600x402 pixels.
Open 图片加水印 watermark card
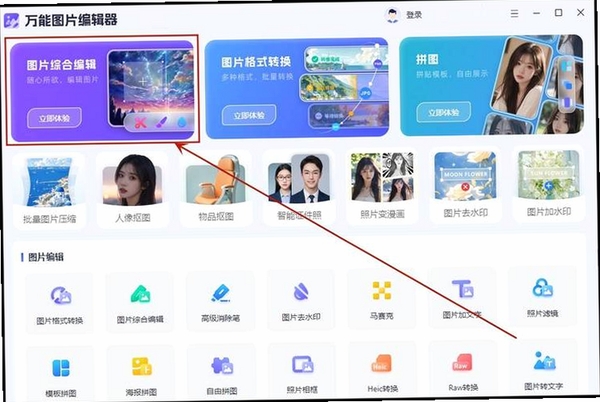click(549, 184)
